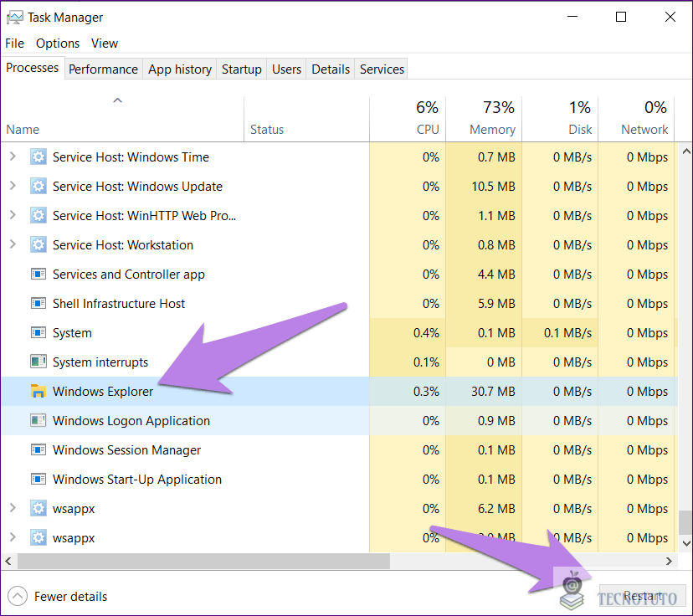This screenshot has width=693, height=616.
Task: Click the vertical scrollbar up arrow
Action: pos(686,151)
